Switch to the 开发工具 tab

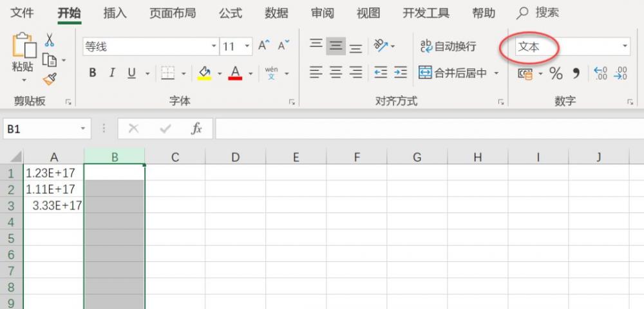tap(426, 13)
